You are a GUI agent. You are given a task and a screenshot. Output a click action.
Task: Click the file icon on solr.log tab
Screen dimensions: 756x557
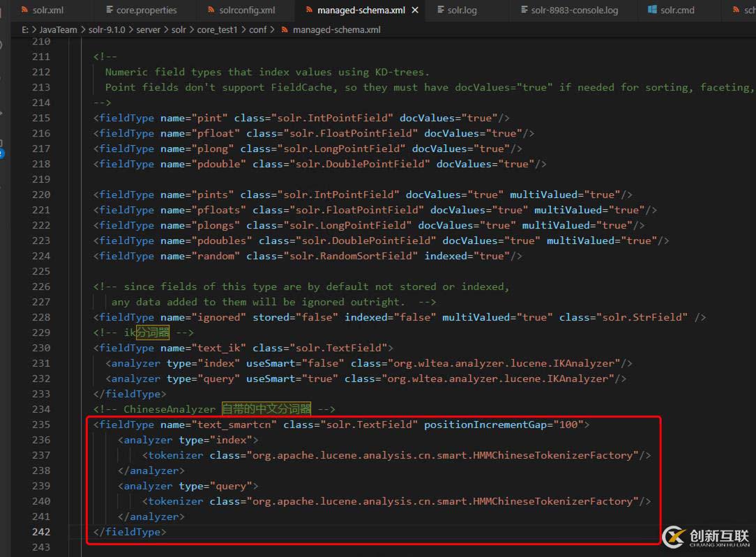[441, 10]
